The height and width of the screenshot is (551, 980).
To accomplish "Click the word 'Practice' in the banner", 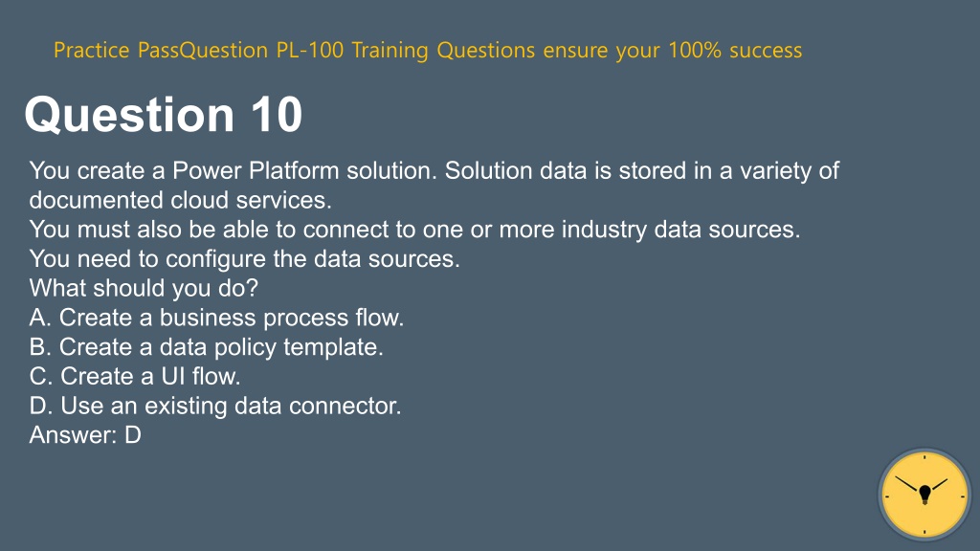I will click(91, 50).
